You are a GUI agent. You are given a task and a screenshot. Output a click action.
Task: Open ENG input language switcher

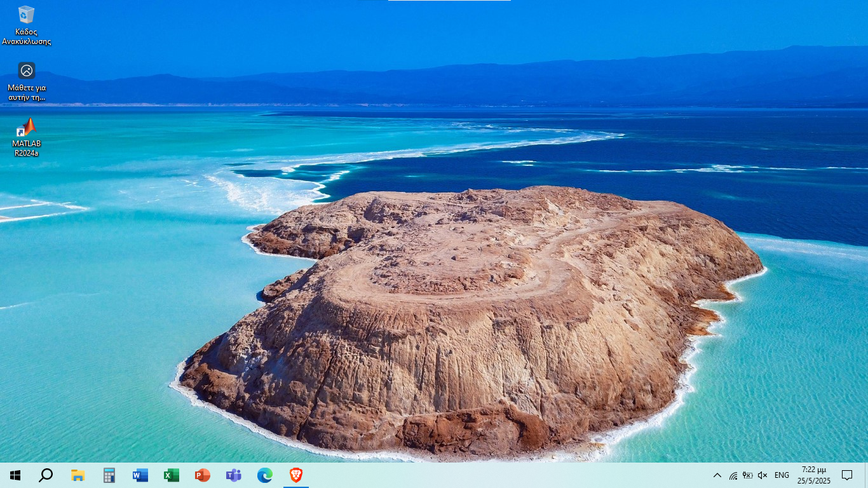tap(782, 475)
